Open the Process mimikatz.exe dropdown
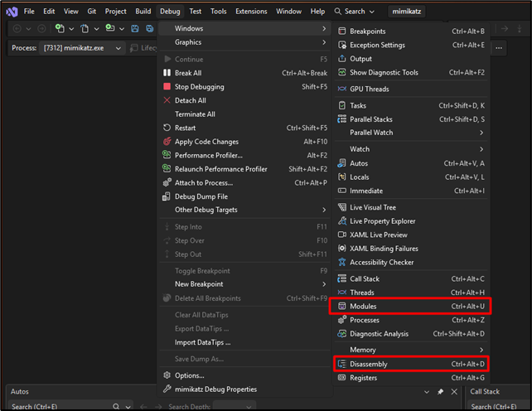The width and height of the screenshot is (532, 411). (82, 48)
